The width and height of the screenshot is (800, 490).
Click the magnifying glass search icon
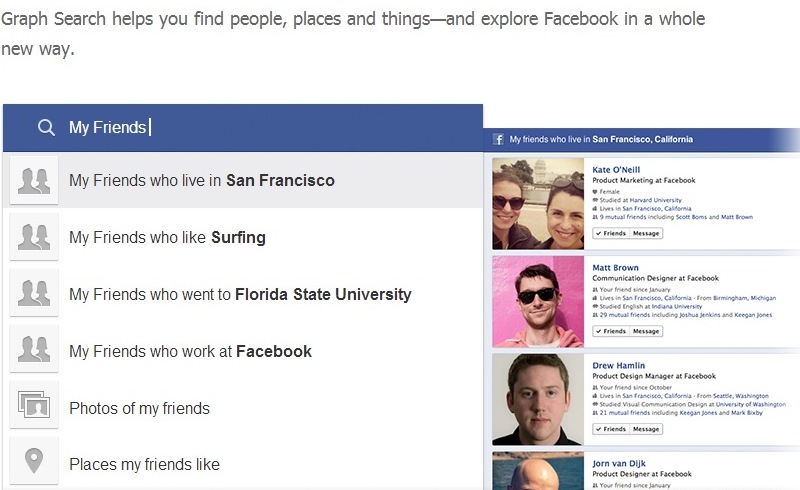(x=46, y=127)
